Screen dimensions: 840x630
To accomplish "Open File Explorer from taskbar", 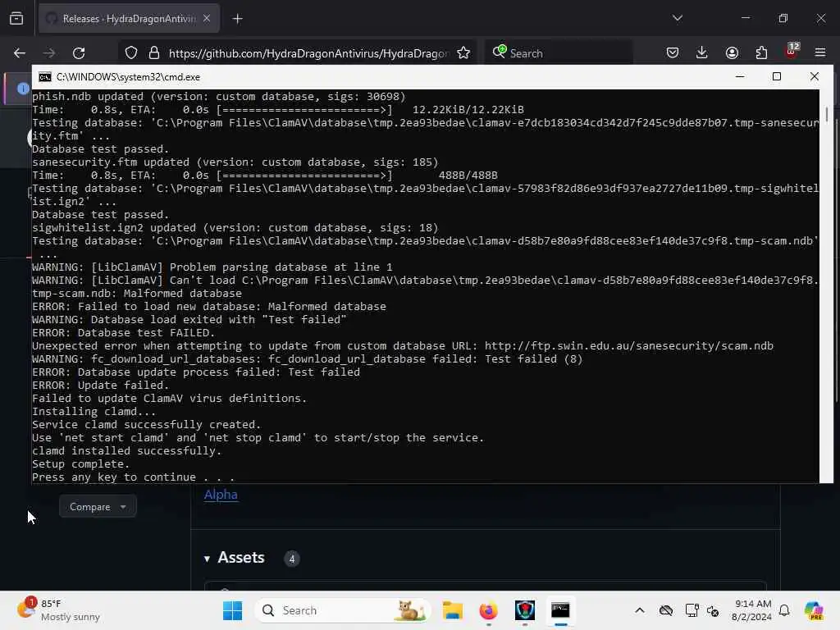I will point(452,610).
